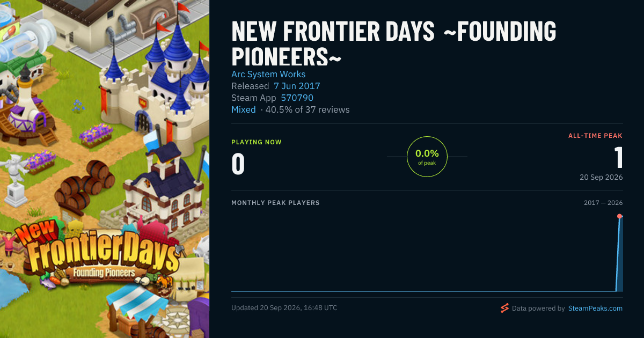
Task: Select the red peak marker on chart
Action: 619,216
